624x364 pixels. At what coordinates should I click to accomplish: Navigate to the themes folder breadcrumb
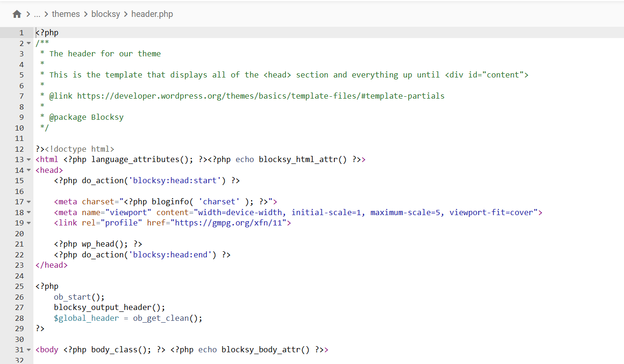[x=66, y=14]
